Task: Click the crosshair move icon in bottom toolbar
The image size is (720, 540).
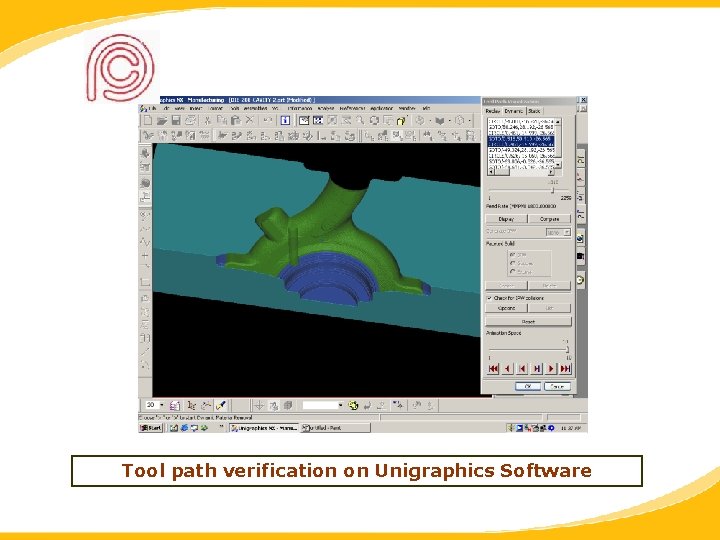Action: [x=259, y=405]
